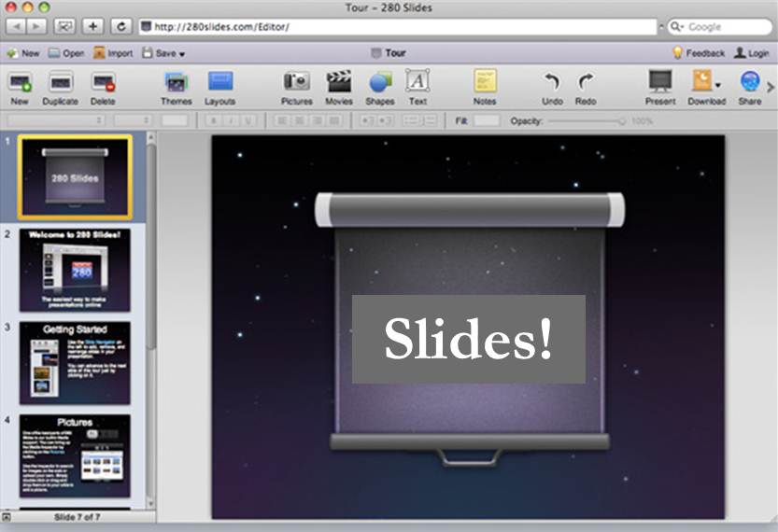Select slide 4 'Pictures'

(x=75, y=455)
